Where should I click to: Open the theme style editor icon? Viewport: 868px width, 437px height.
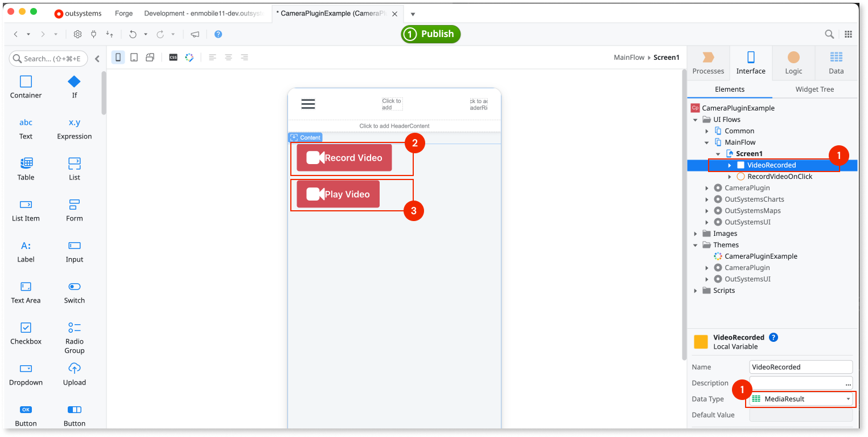pyautogui.click(x=189, y=57)
